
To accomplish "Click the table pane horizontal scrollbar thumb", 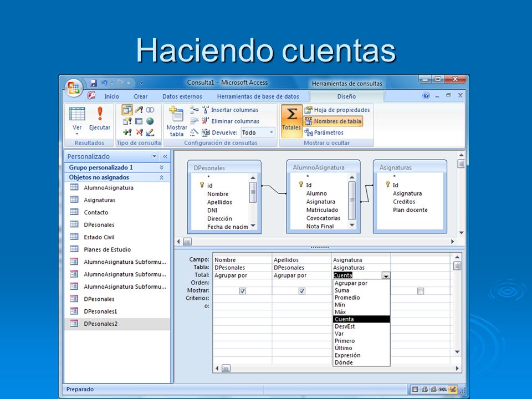I will coord(187,242).
